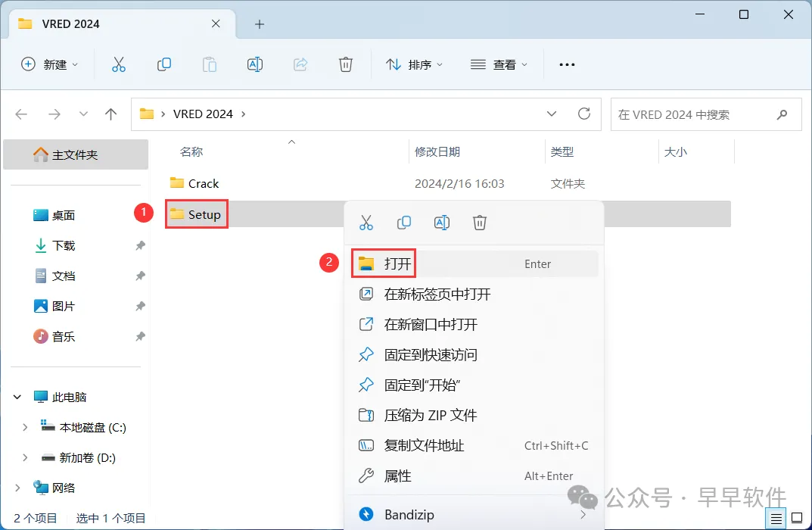Close the VRED 2024 tab
This screenshot has width=812, height=530.
[216, 23]
